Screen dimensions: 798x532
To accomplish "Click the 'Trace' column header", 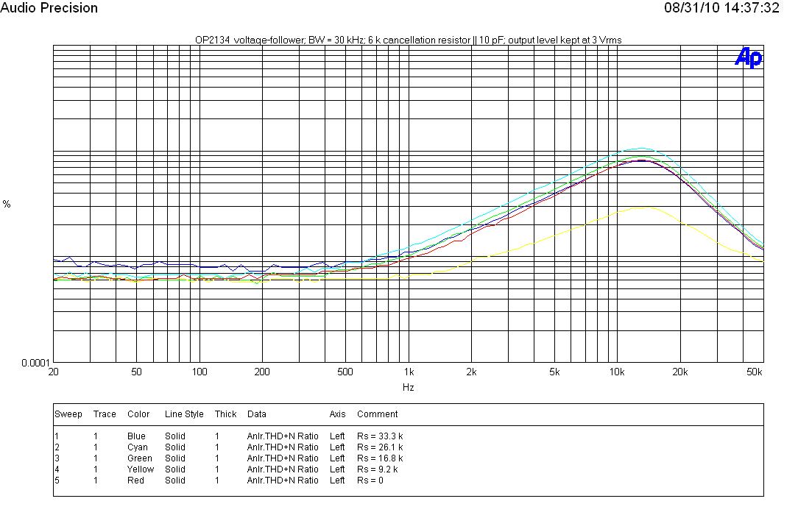I will (105, 414).
